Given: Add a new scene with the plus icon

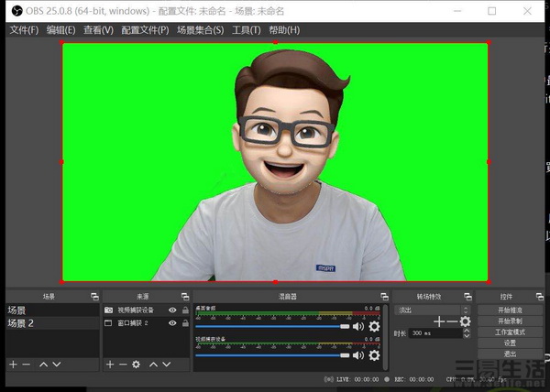Looking at the screenshot, I should click(x=14, y=365).
